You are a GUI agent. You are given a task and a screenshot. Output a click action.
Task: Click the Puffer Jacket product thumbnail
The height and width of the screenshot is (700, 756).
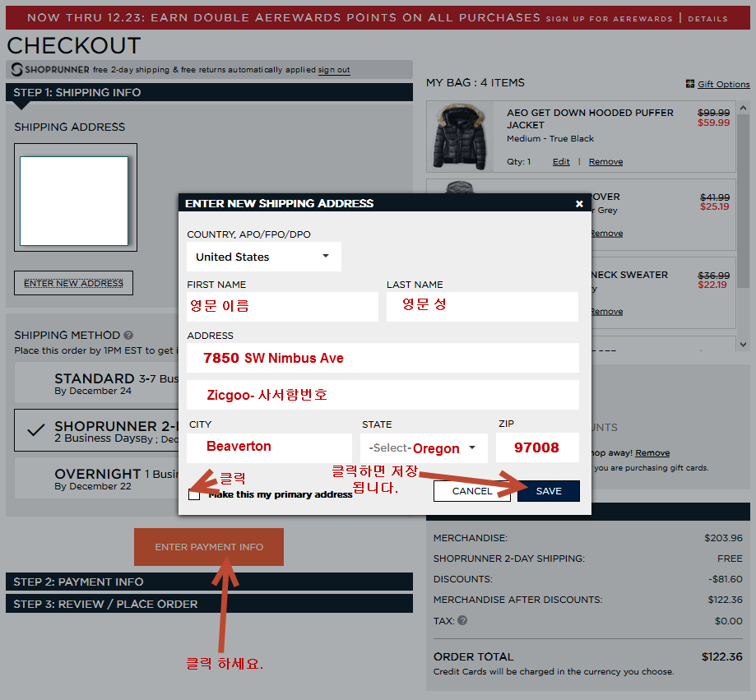(x=460, y=137)
